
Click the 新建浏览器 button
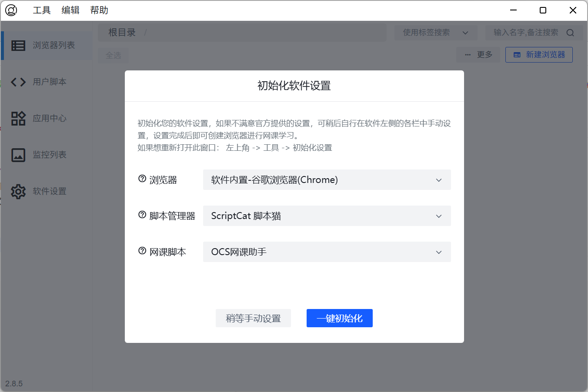[x=539, y=55]
